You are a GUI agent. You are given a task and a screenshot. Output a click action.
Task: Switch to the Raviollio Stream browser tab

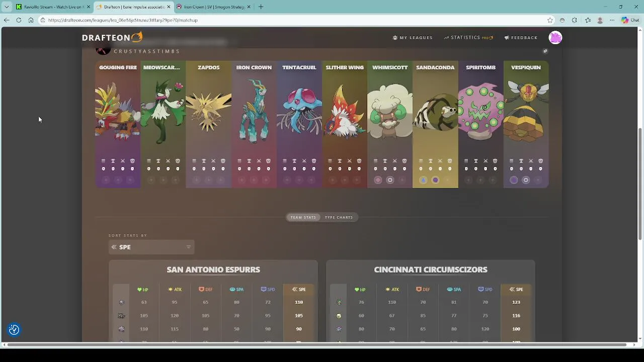(x=52, y=7)
